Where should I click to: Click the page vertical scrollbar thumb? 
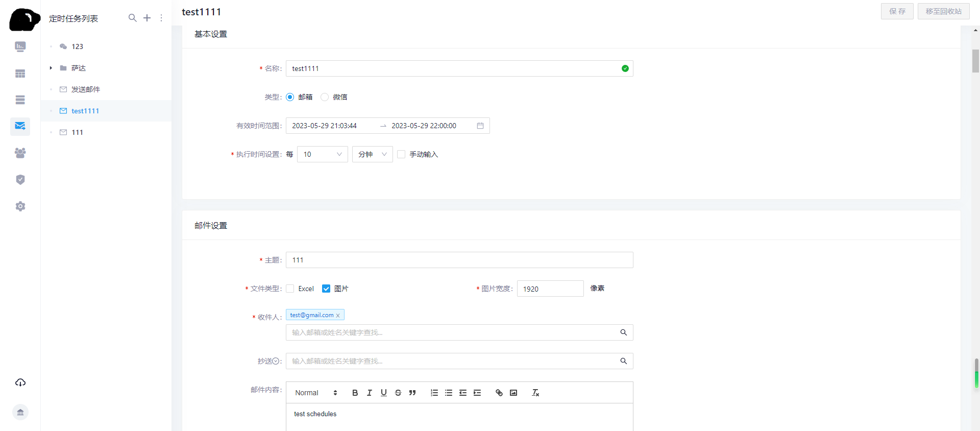975,61
